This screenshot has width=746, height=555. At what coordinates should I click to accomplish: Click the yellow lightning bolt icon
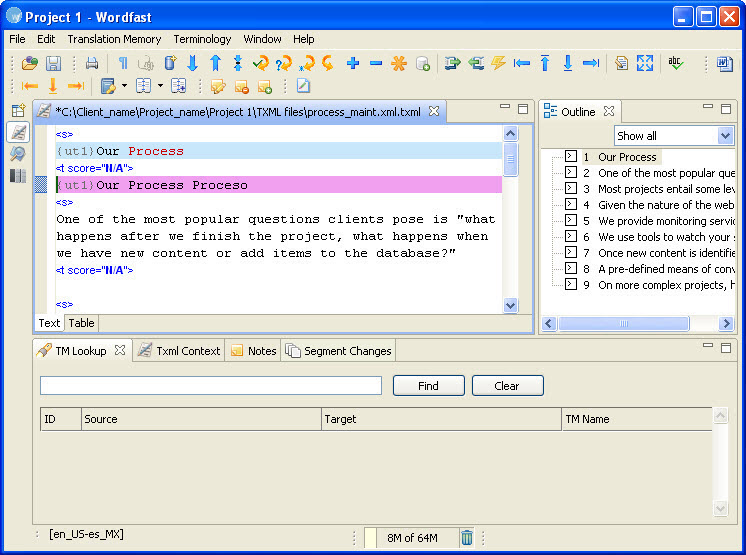pyautogui.click(x=498, y=63)
